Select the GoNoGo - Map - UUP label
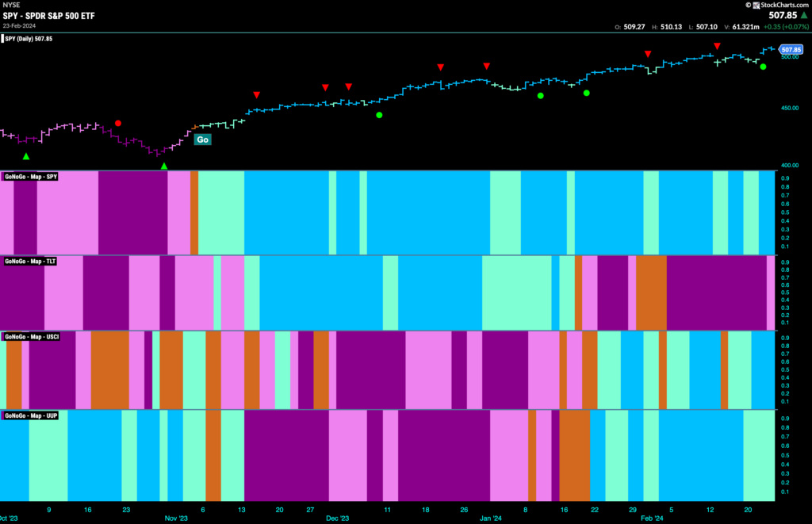The height and width of the screenshot is (524, 812). [x=31, y=415]
